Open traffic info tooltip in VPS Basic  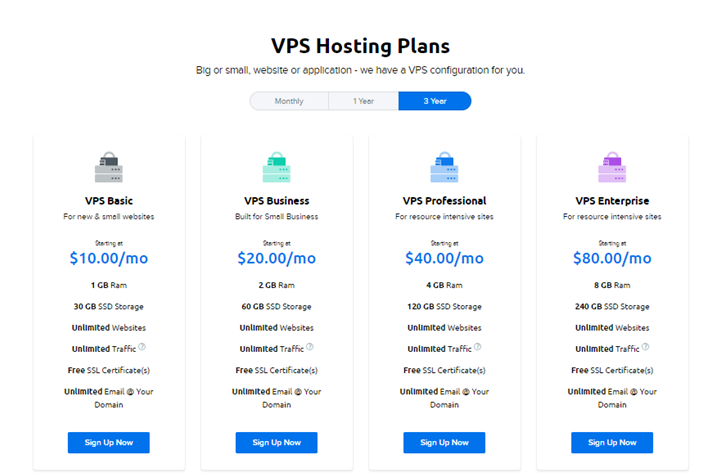(x=142, y=347)
